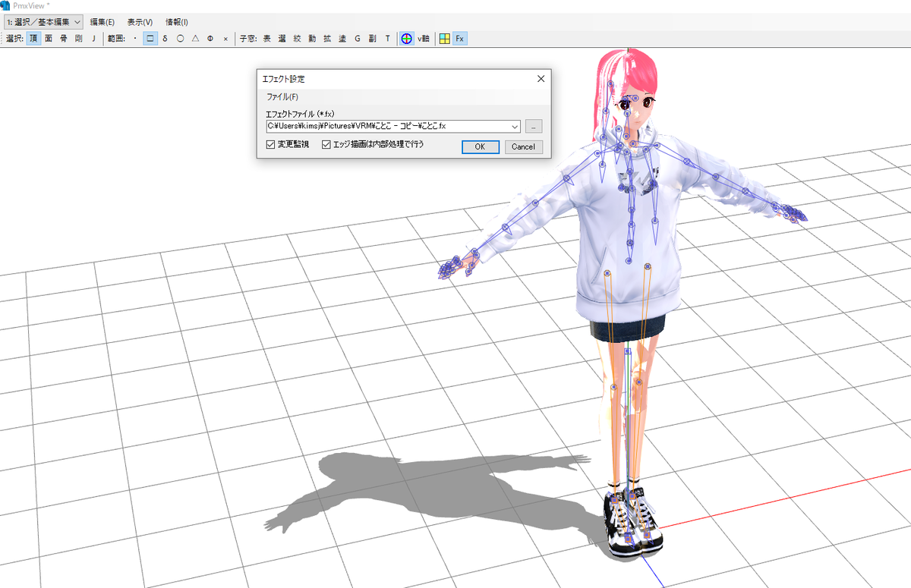The width and height of the screenshot is (911, 588).
Task: Toggle vertex selection 頂 button
Action: (33, 38)
